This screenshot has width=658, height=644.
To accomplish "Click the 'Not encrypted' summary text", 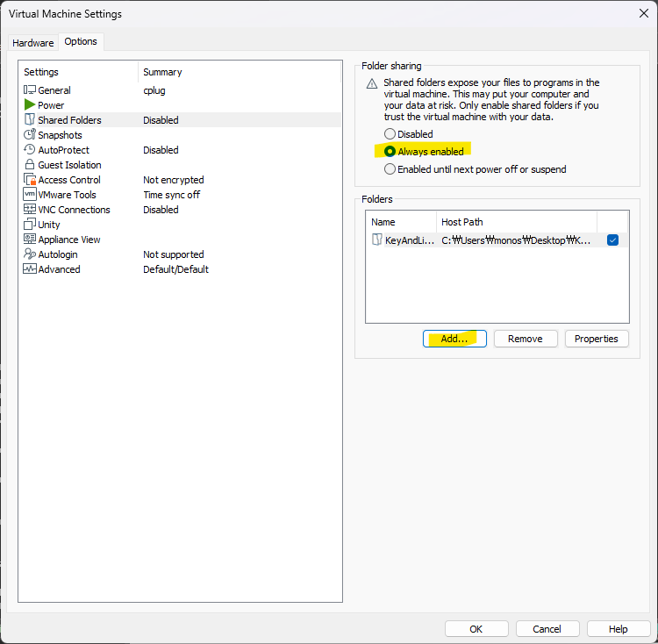I will pyautogui.click(x=174, y=180).
